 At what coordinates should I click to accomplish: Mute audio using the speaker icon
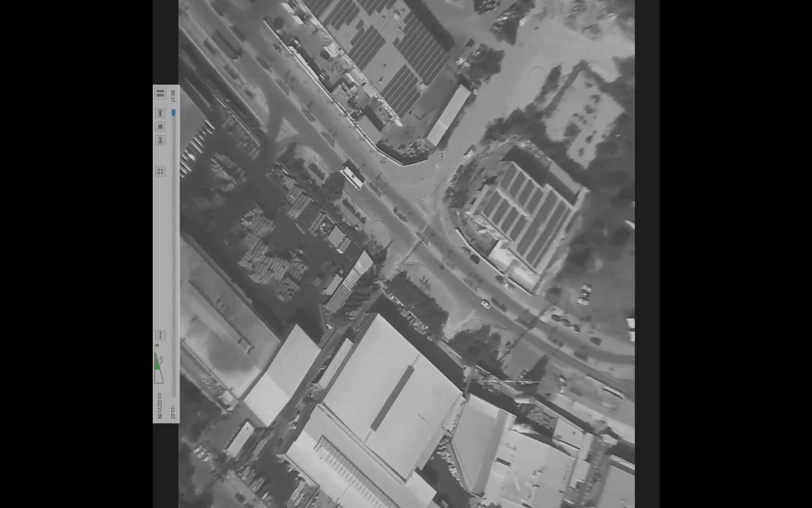[157, 346]
